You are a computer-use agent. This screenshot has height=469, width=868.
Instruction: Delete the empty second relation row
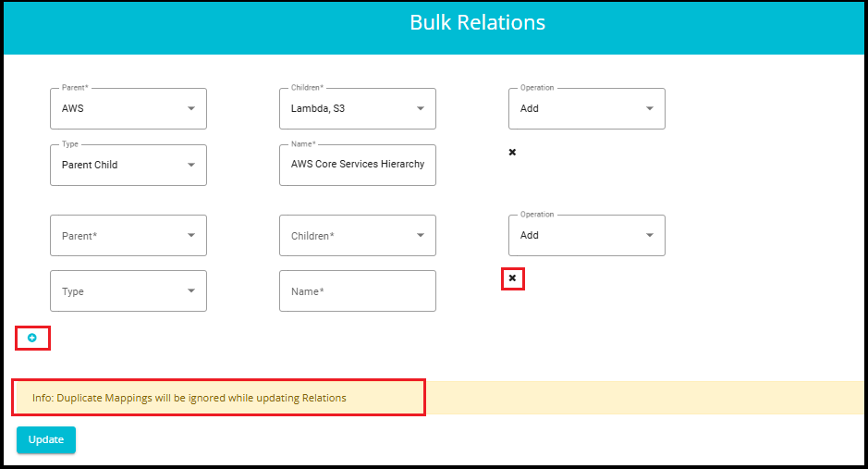click(512, 278)
